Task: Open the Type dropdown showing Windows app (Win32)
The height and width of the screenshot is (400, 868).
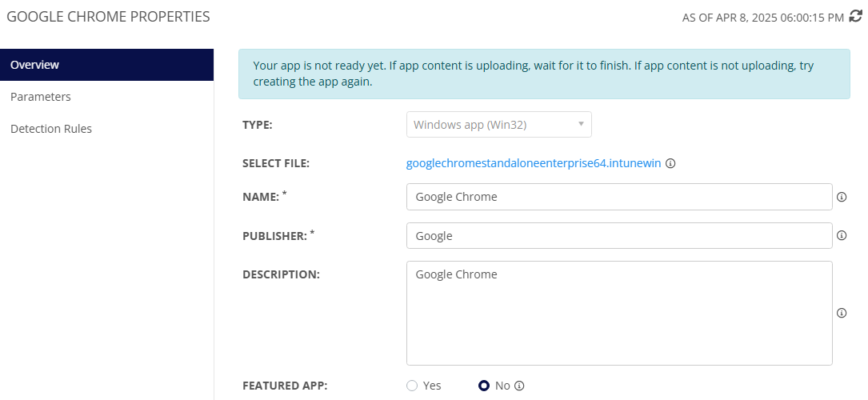Action: point(490,125)
